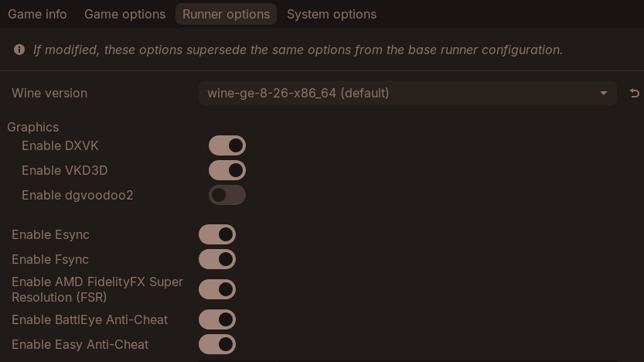This screenshot has height=362, width=644.
Task: Click the Enable Easy Anti-Cheat label
Action: click(80, 344)
